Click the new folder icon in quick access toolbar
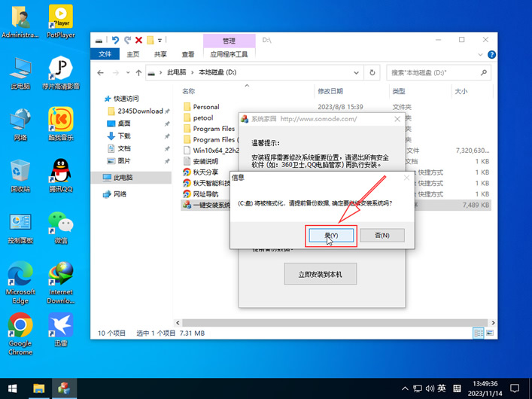 pyautogui.click(x=150, y=40)
